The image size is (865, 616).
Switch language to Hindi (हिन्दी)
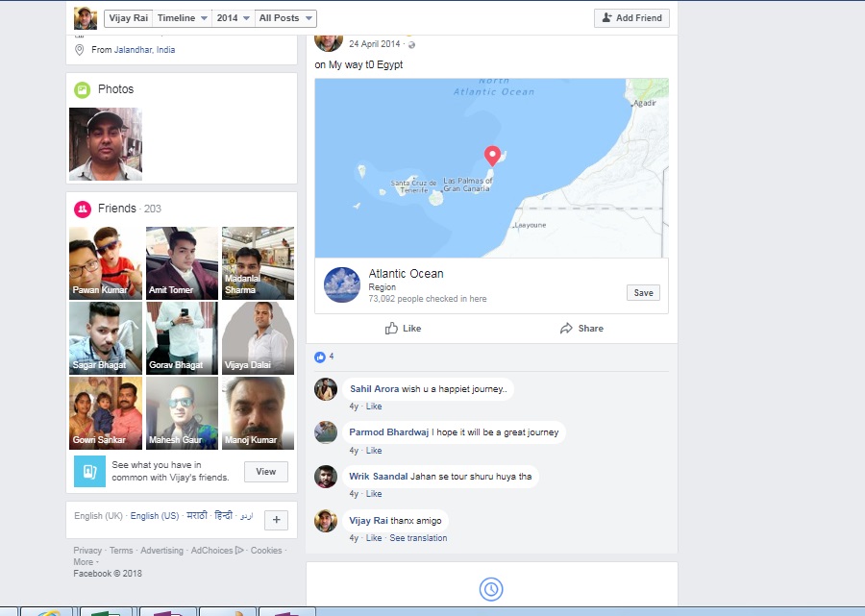(223, 515)
